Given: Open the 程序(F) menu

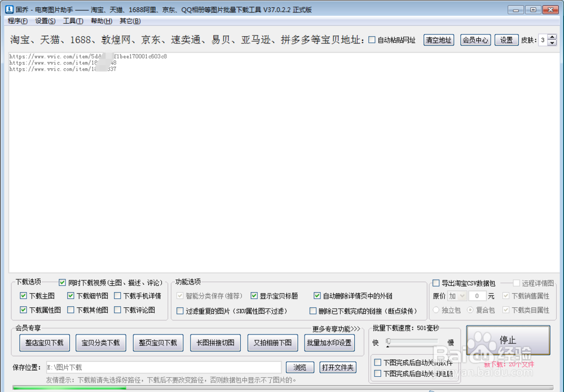Looking at the screenshot, I should [x=17, y=21].
